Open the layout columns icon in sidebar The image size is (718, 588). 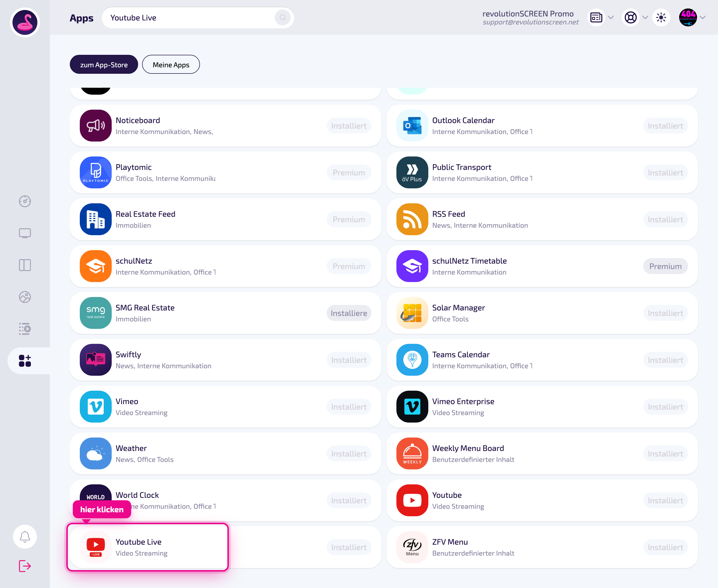25,265
